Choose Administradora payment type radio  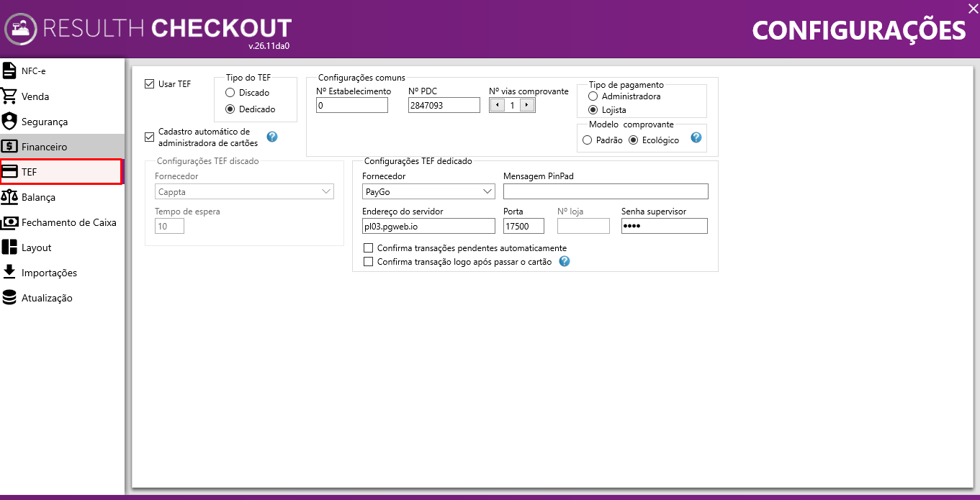click(593, 96)
